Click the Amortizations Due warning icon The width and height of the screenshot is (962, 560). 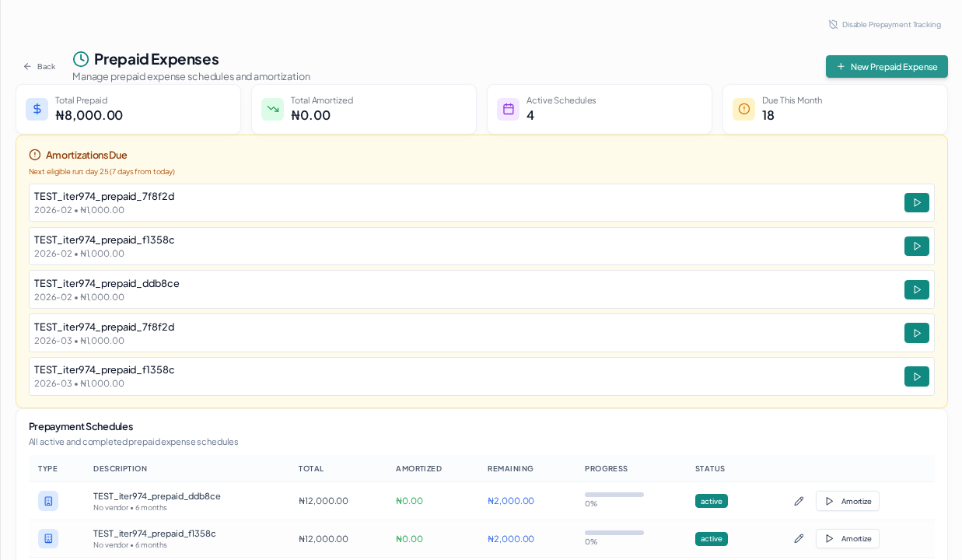click(35, 155)
